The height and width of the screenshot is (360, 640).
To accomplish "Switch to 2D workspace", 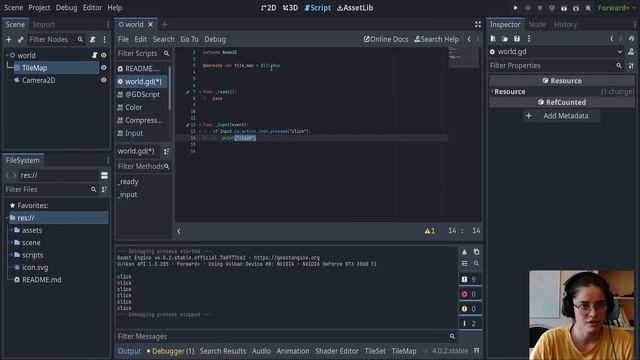I will [268, 8].
